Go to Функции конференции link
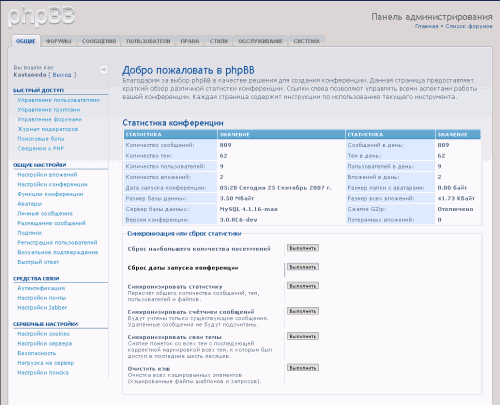The width and height of the screenshot is (500, 405). click(x=50, y=194)
